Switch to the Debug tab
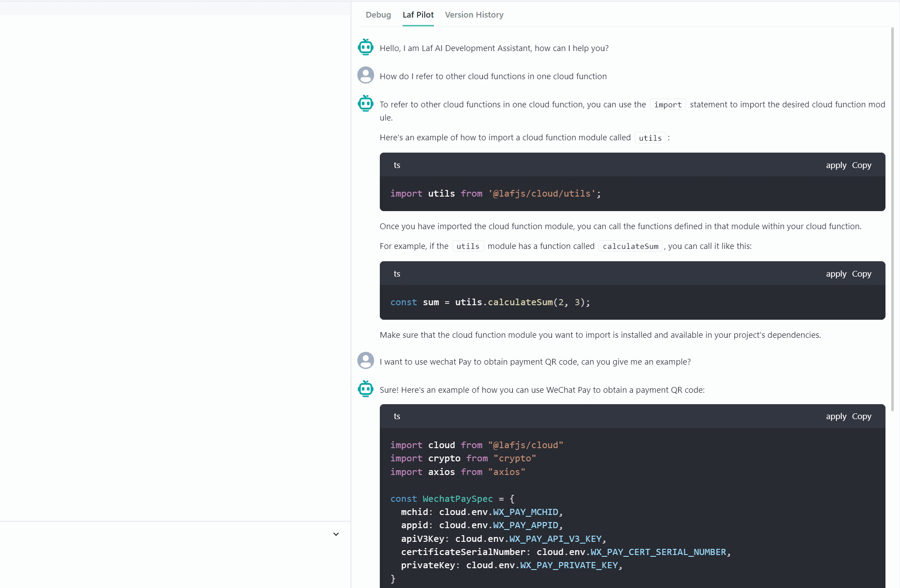The image size is (900, 588). pos(378,15)
